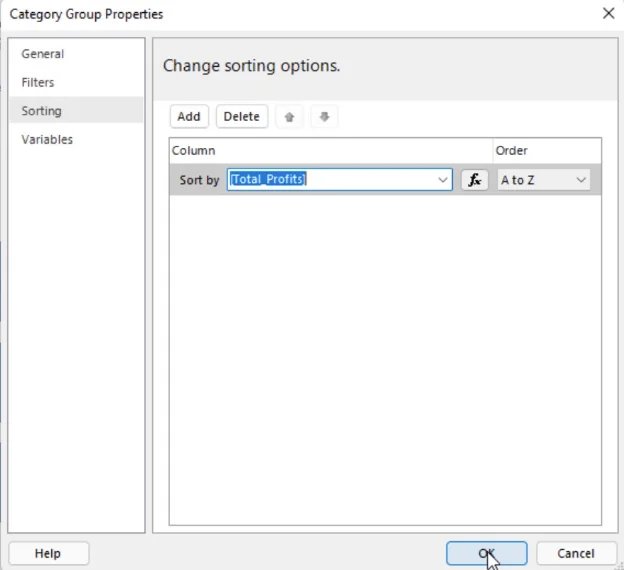Open the expression editor fx button
The image size is (624, 570).
[x=474, y=180]
